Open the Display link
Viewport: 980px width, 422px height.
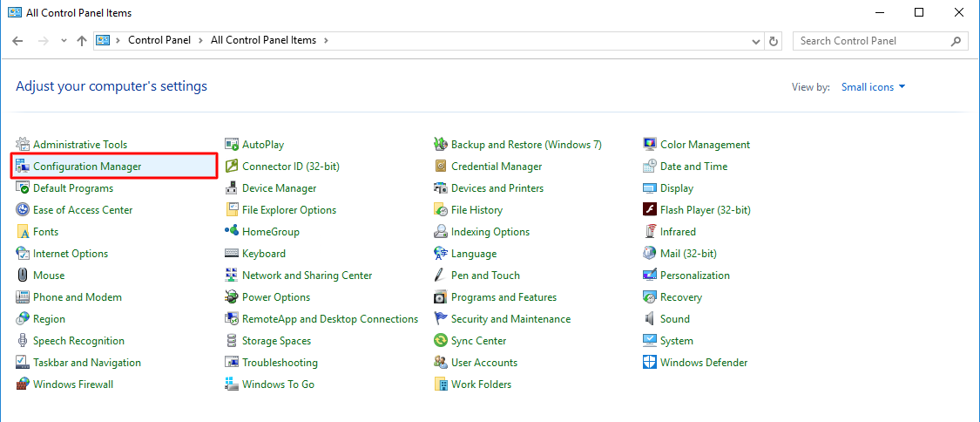(x=677, y=188)
